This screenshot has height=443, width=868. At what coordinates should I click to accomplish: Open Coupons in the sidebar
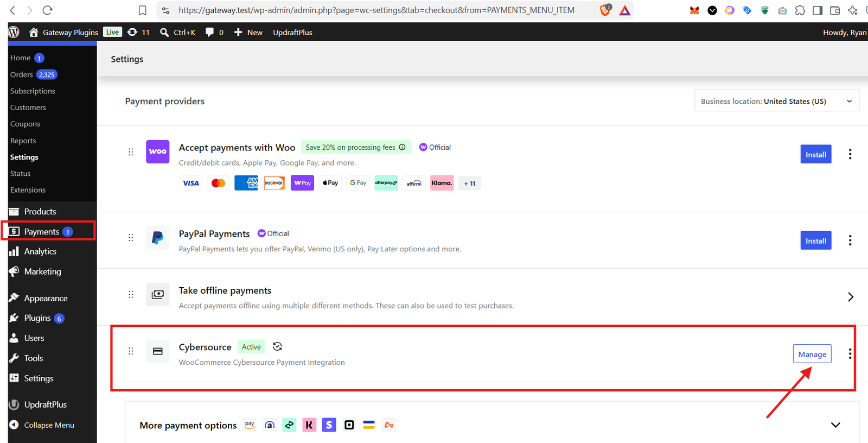coord(25,124)
